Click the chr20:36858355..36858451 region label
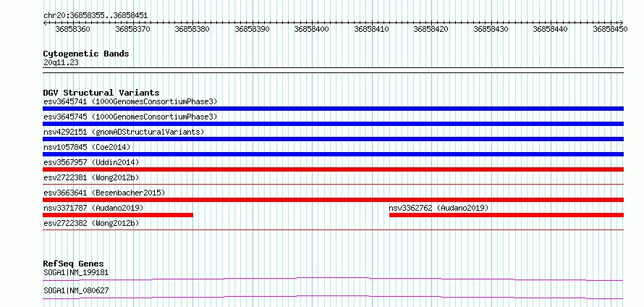 (x=96, y=15)
